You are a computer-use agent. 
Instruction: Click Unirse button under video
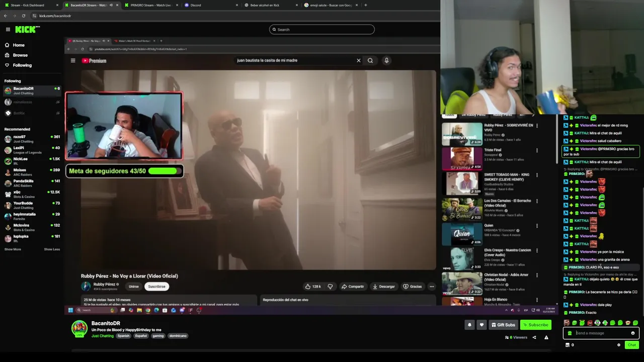click(133, 287)
